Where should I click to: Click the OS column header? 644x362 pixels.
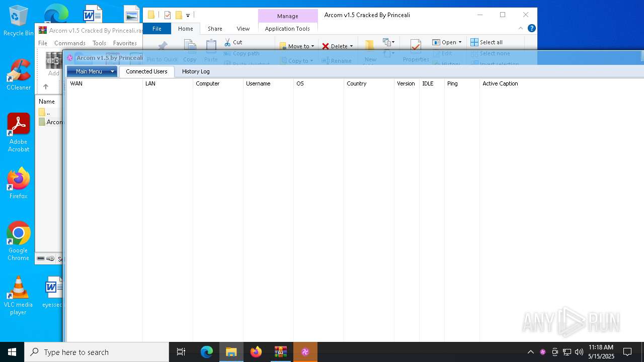[x=318, y=83]
